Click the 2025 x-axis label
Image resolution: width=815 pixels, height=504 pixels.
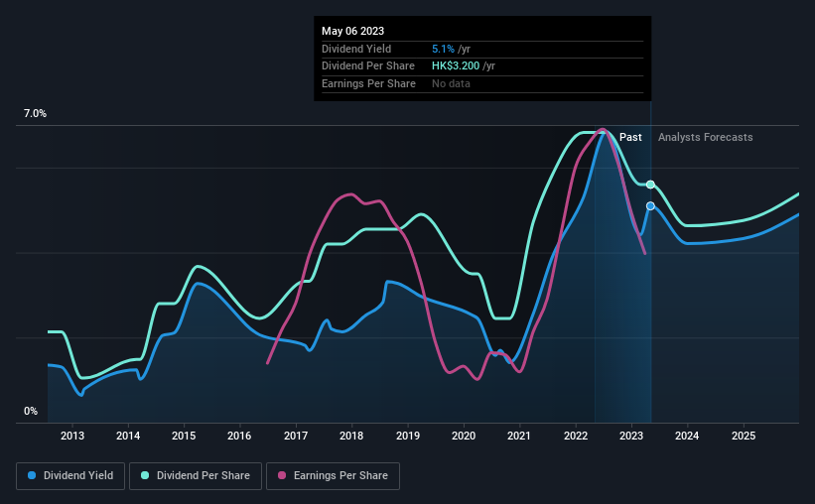pos(744,436)
